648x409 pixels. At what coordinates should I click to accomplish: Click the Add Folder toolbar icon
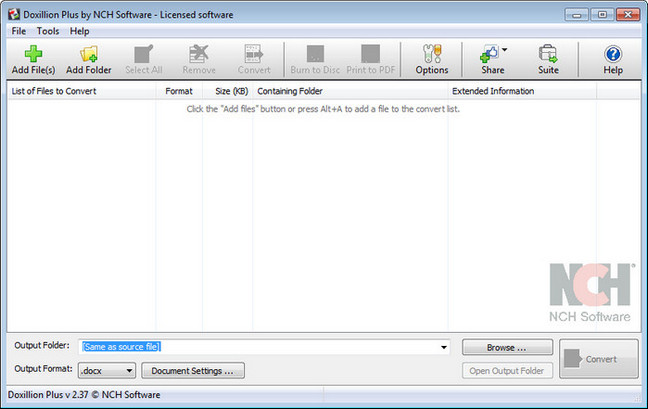pos(88,54)
